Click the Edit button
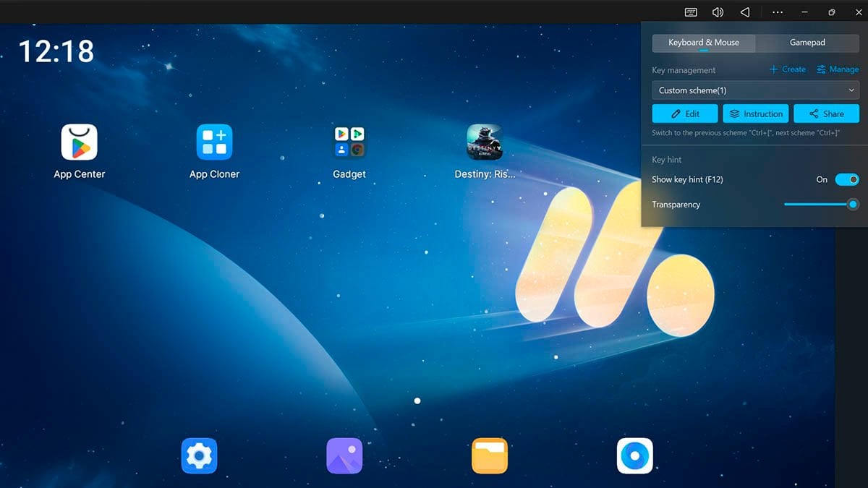The image size is (868, 488). coord(685,114)
